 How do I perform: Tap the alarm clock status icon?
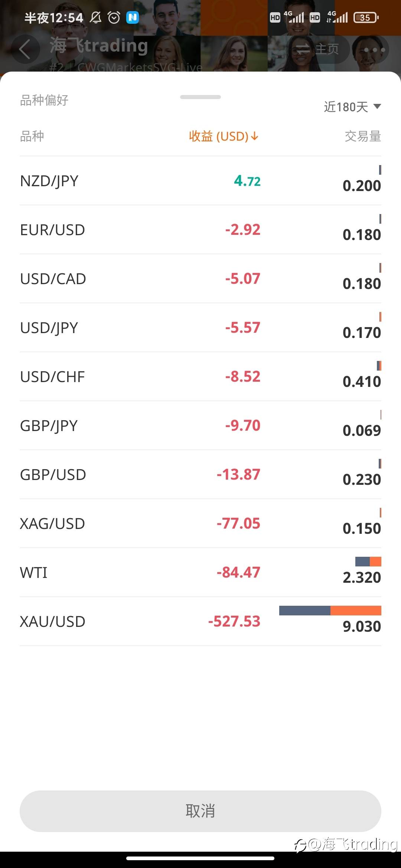coord(114,17)
